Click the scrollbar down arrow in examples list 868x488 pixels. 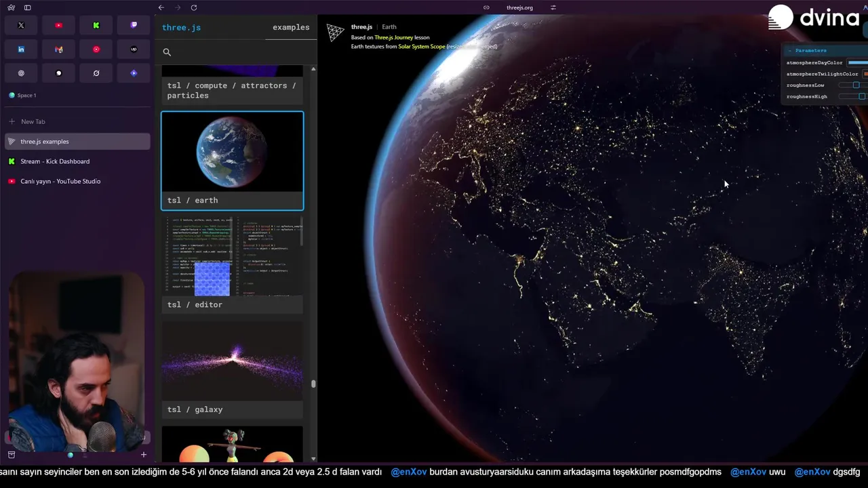[313, 459]
